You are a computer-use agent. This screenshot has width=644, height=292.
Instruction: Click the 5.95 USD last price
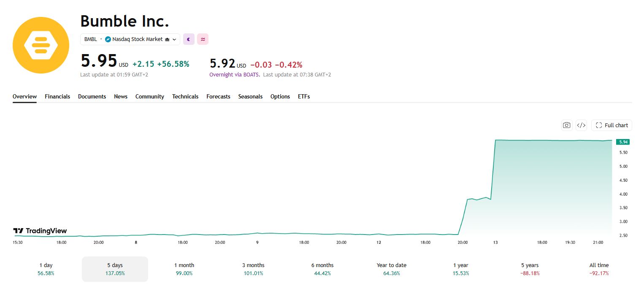104,61
